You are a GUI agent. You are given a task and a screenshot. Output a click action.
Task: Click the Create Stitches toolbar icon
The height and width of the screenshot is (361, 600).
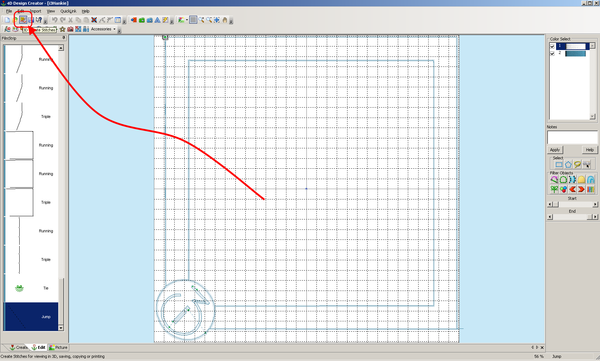(23, 20)
